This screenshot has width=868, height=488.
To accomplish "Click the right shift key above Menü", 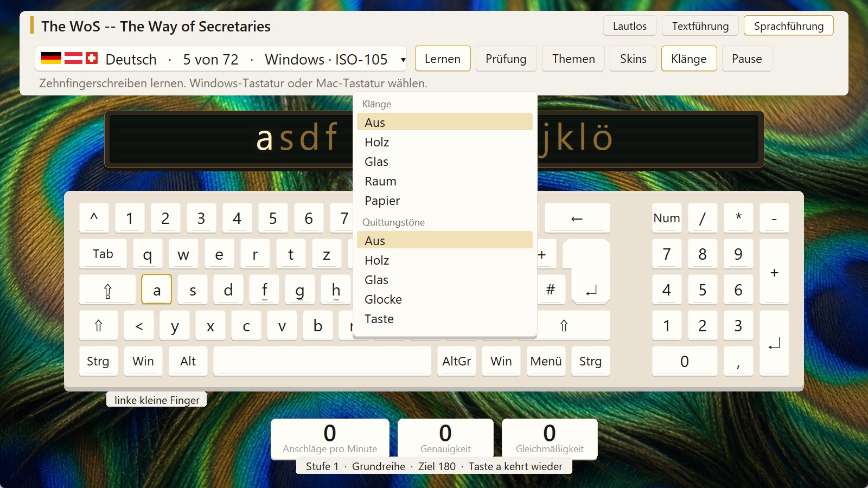I will tap(564, 325).
